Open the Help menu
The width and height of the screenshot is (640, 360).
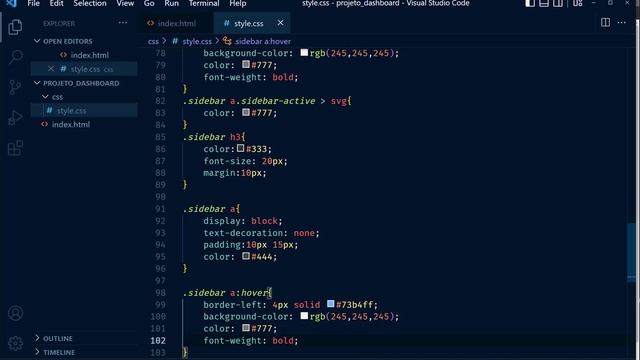point(238,4)
